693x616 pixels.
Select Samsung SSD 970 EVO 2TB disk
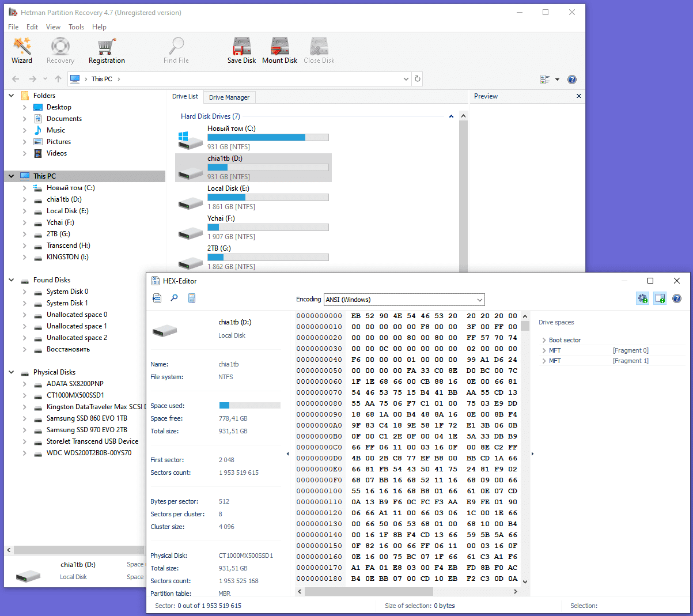[87, 430]
